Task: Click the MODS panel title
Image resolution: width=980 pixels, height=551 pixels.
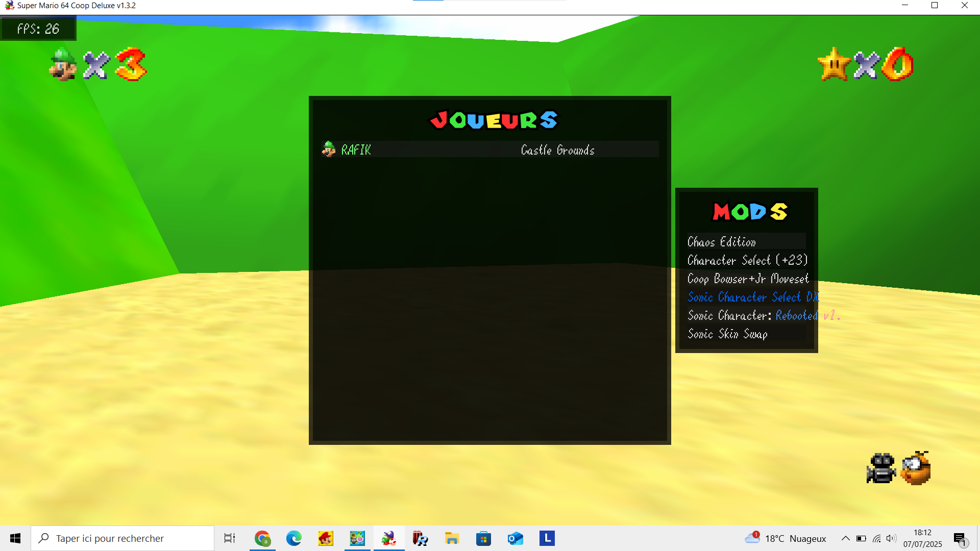Action: coord(750,211)
